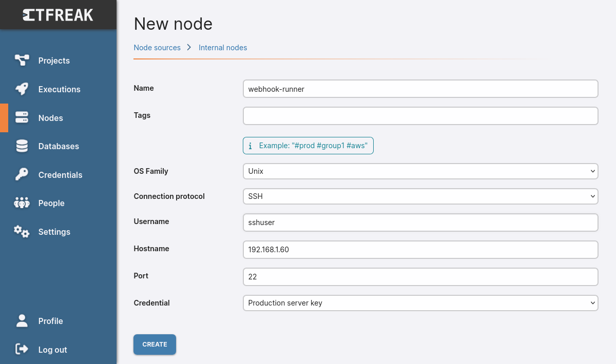Viewport: 616px width, 364px height.
Task: Click the CTFREAK logo
Action: 58,14
